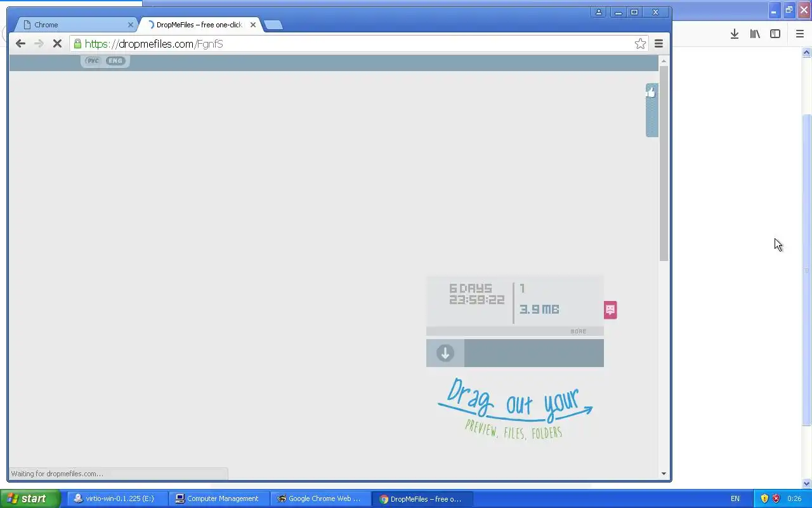Click the thumbs-up like widget
This screenshot has height=508, width=812.
[652, 110]
